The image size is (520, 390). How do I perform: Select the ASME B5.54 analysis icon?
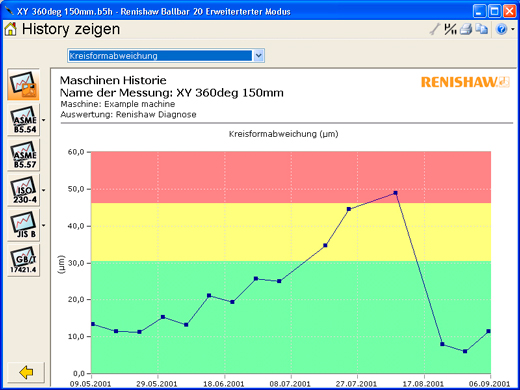[x=24, y=120]
